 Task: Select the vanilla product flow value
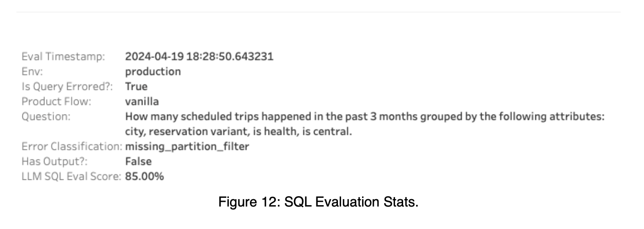click(142, 102)
